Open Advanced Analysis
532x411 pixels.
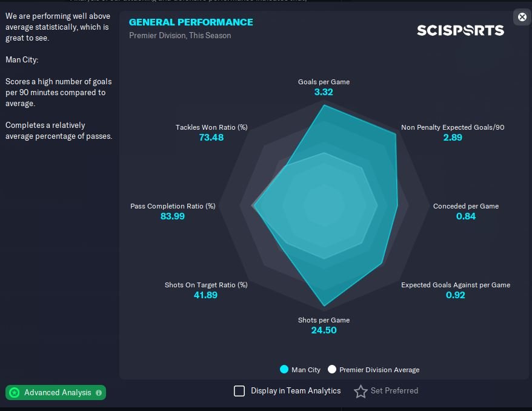tap(57, 393)
